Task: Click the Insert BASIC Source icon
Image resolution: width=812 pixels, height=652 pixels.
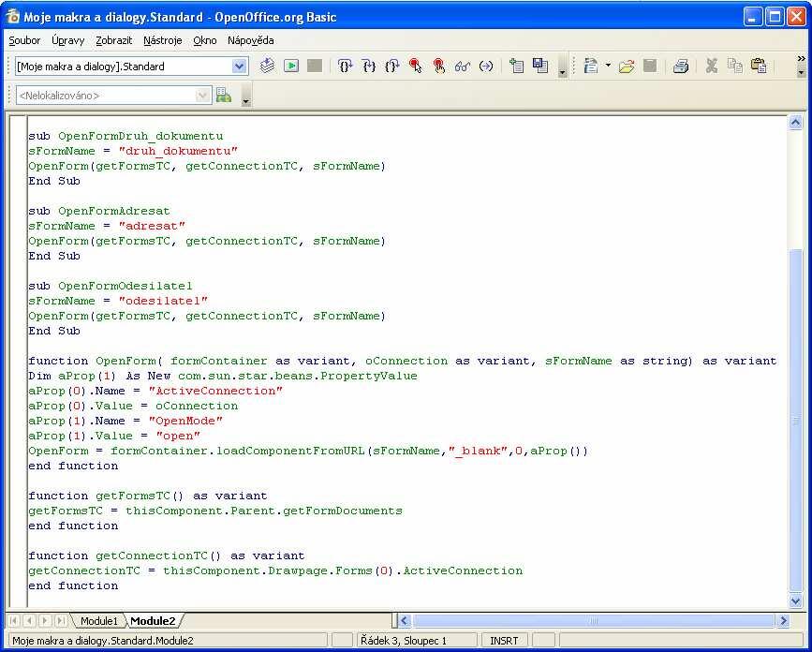Action: click(516, 66)
